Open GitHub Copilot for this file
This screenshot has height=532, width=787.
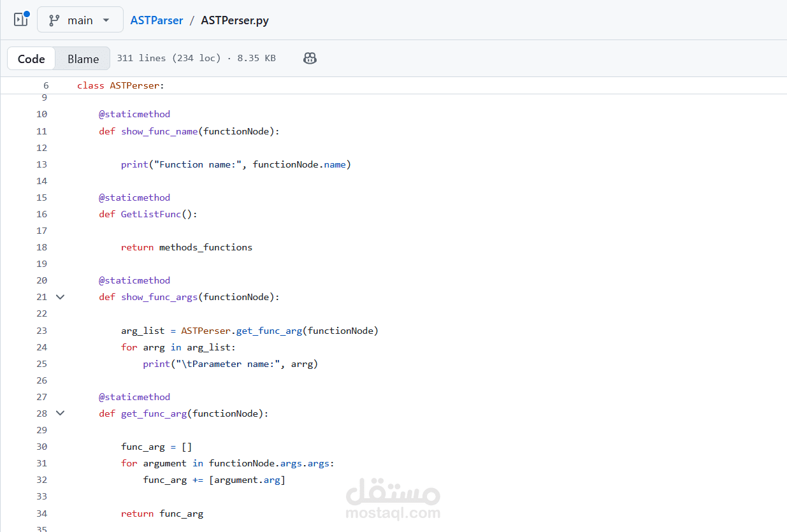click(310, 58)
